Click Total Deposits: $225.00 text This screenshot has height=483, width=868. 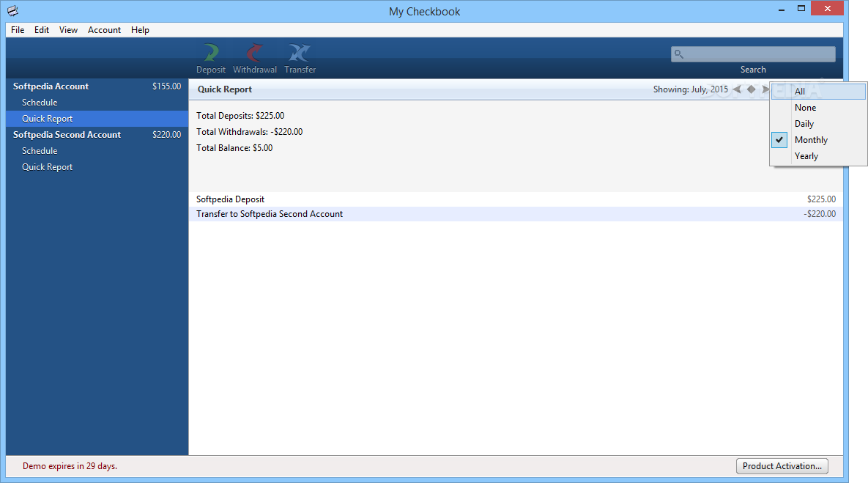tap(240, 116)
